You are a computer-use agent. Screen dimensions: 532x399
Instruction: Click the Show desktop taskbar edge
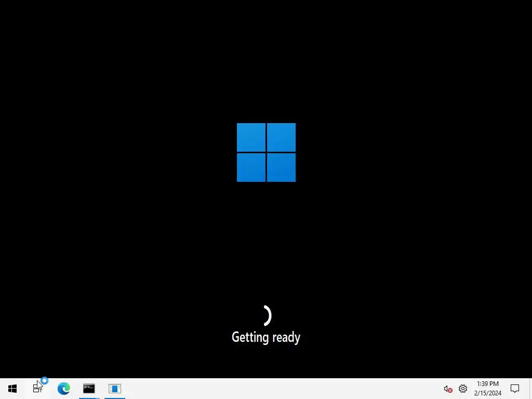(x=530, y=389)
